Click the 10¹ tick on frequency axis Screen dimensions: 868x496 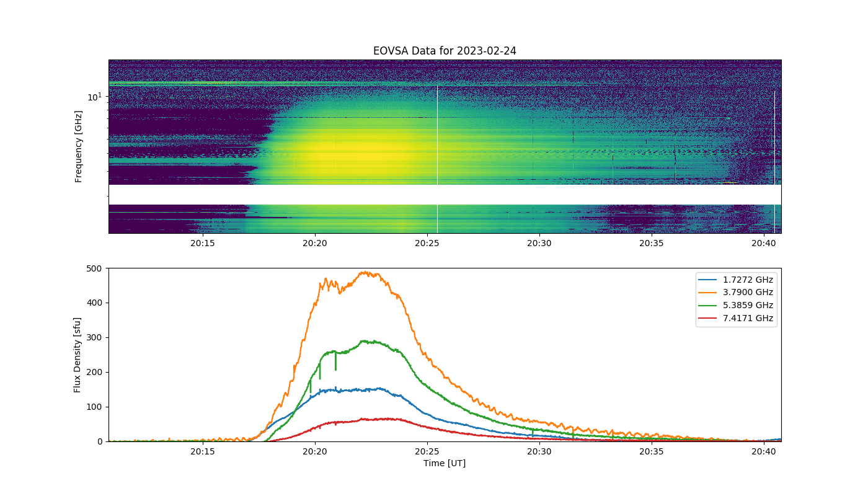tap(94, 96)
